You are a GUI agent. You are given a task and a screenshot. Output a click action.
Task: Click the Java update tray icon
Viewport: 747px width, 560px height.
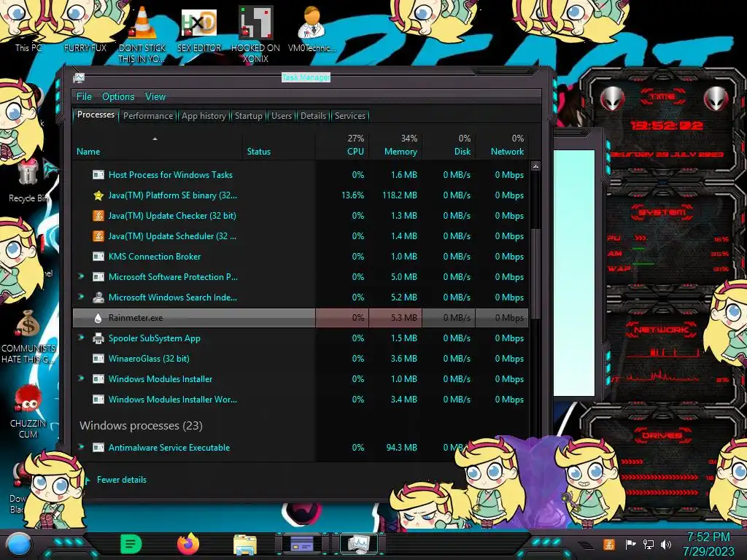(609, 544)
